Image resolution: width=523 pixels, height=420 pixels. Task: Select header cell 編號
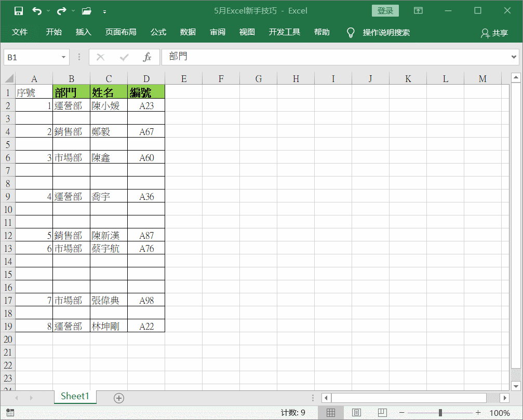point(146,92)
